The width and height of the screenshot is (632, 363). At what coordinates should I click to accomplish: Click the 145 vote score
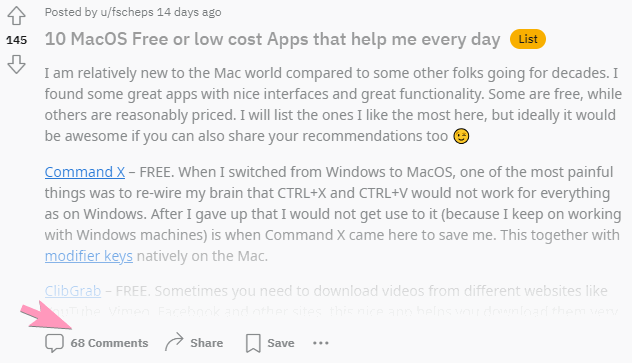[x=17, y=40]
